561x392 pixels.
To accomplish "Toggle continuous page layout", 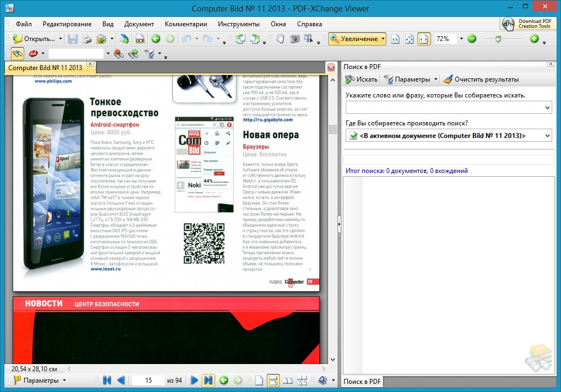I will [273, 380].
